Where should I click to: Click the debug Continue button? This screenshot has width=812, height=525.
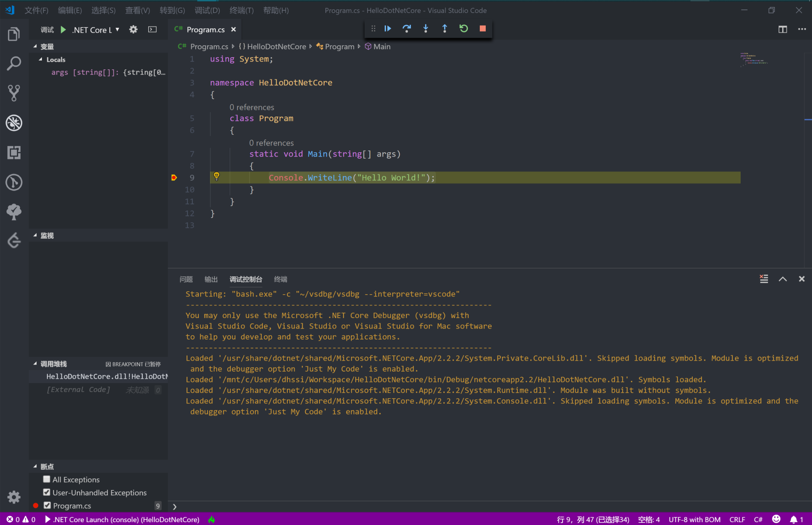coord(388,29)
